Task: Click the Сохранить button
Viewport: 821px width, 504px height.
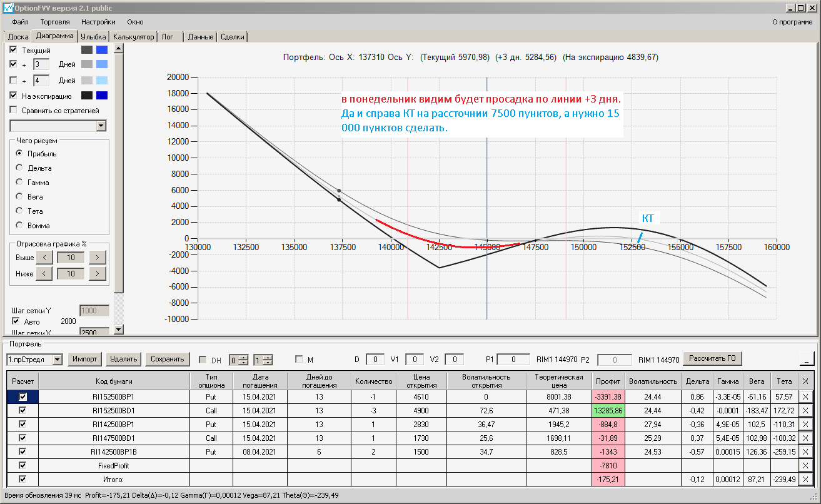Action: [167, 359]
